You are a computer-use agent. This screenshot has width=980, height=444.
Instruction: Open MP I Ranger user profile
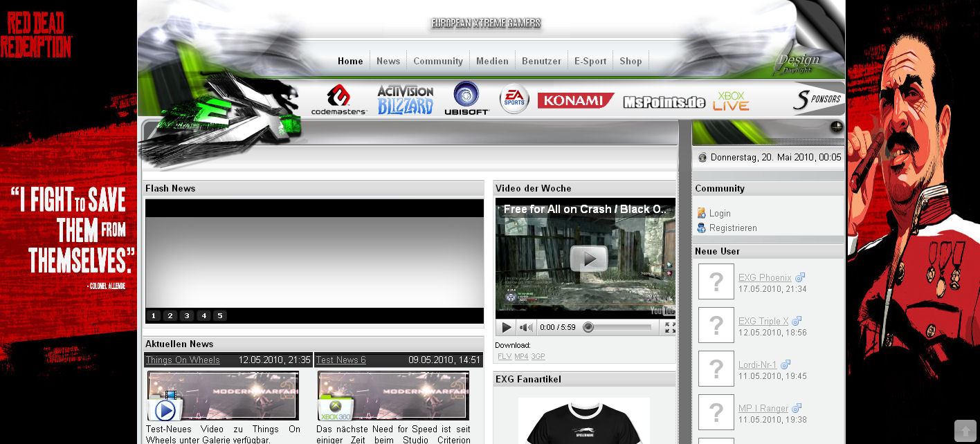click(x=763, y=409)
